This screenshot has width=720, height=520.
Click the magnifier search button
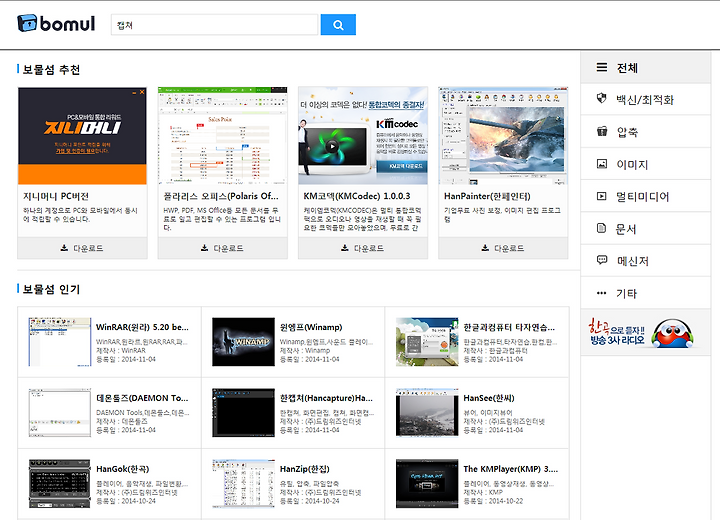(338, 25)
